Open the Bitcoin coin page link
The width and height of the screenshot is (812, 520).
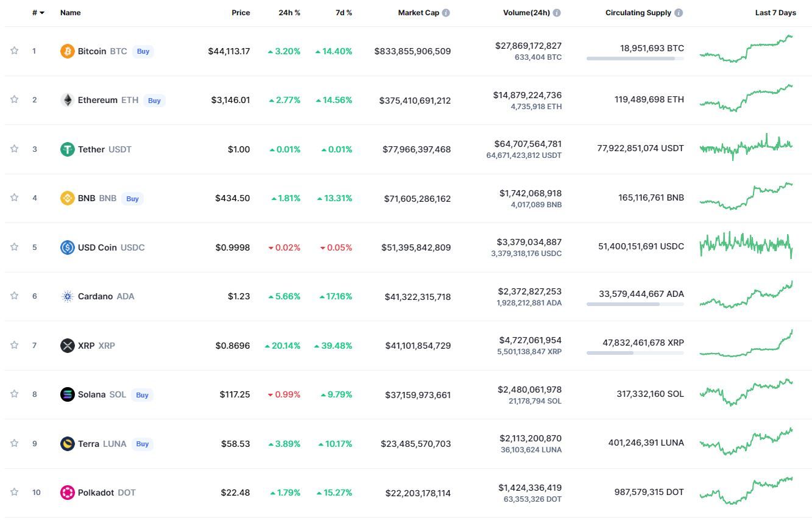click(92, 51)
